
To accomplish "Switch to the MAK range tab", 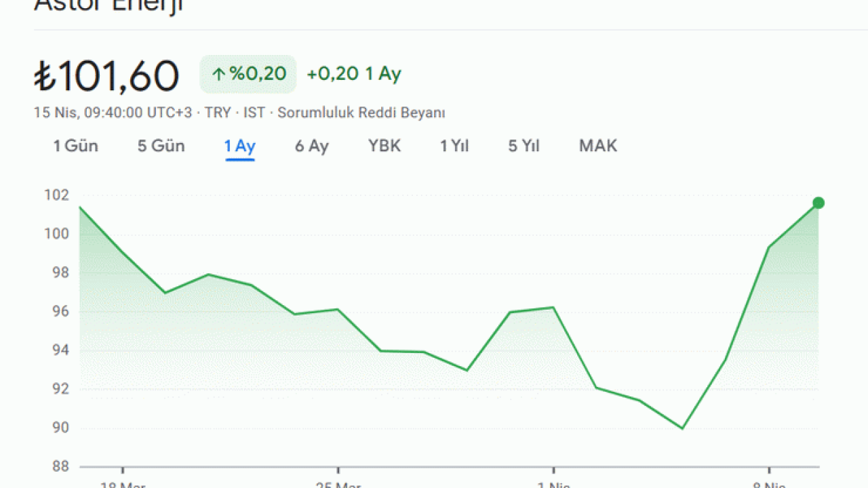I will click(x=598, y=146).
